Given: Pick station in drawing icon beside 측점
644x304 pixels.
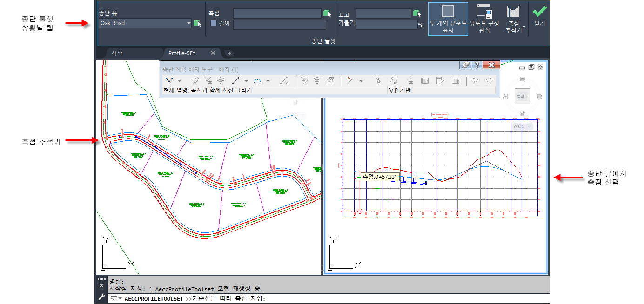Looking at the screenshot, I should (327, 13).
